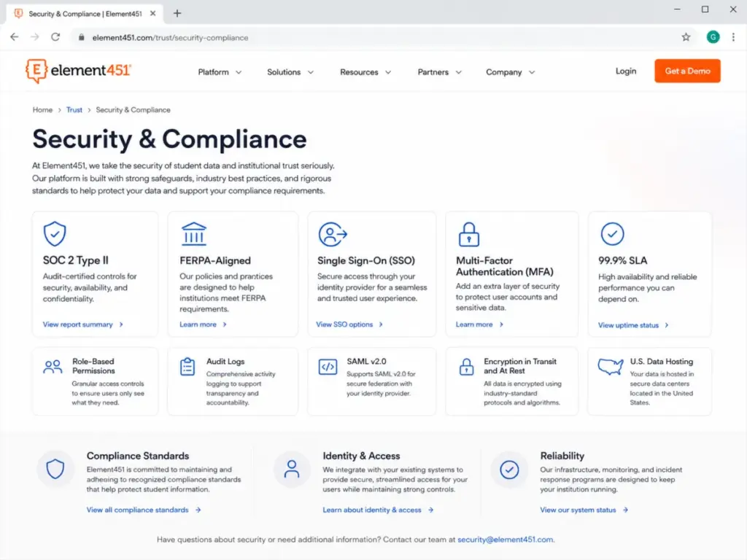747x560 pixels.
Task: Click the Compliance Standards shield icon
Action: tap(55, 469)
